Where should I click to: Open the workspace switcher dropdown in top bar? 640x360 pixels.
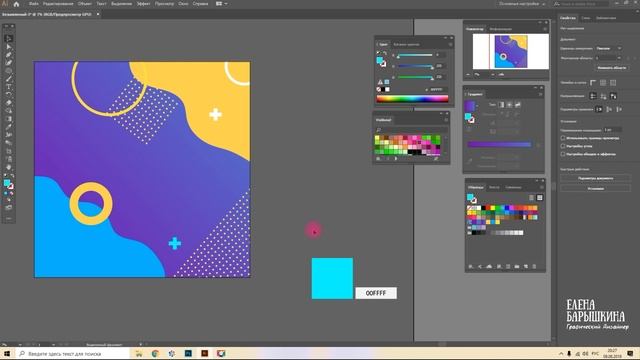pyautogui.click(x=522, y=4)
